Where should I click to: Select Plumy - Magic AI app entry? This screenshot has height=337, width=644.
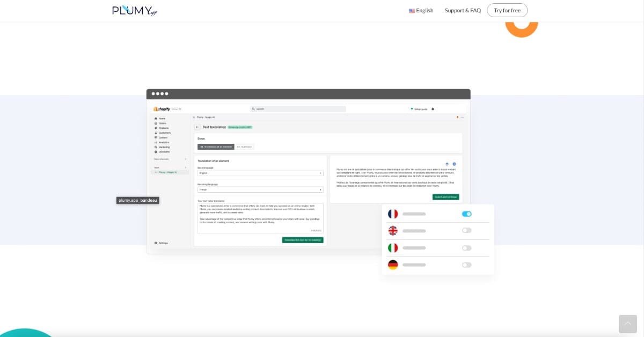click(171, 172)
